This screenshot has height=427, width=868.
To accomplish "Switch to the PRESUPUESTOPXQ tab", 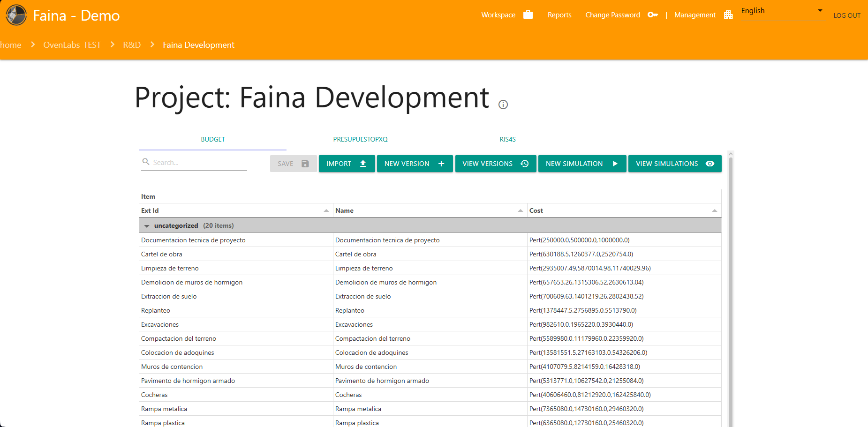I will tap(360, 139).
